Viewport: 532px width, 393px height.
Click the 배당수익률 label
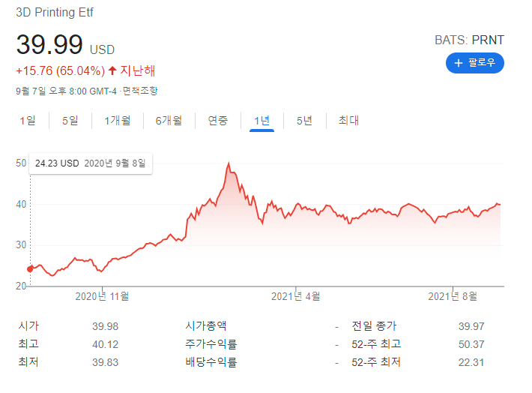(x=211, y=362)
